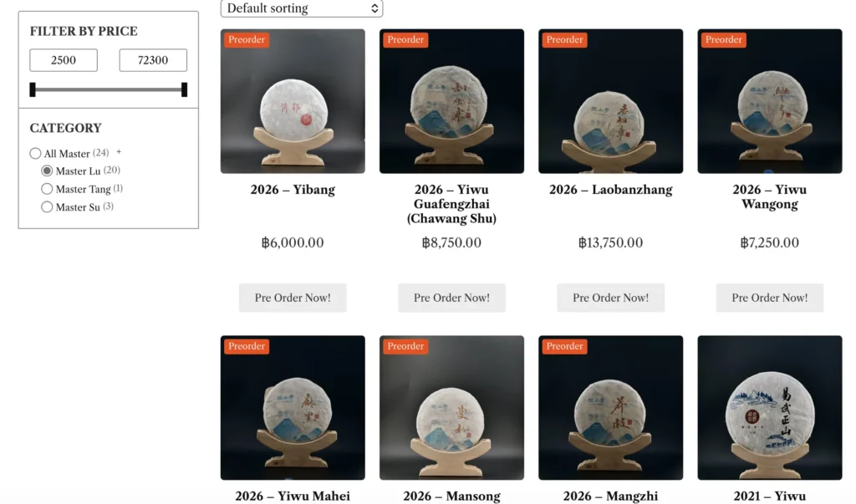
Task: Pre-order the Yiwu Guafengzhai tea cake
Action: (451, 298)
